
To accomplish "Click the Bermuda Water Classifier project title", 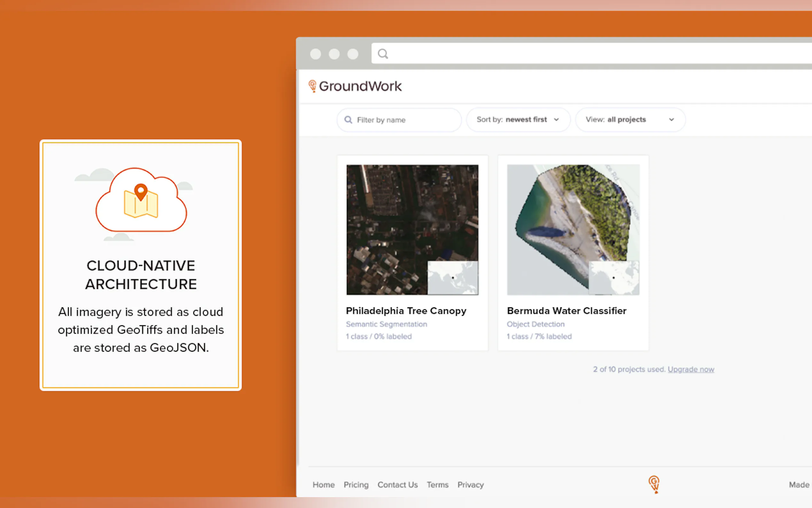I will tap(566, 311).
